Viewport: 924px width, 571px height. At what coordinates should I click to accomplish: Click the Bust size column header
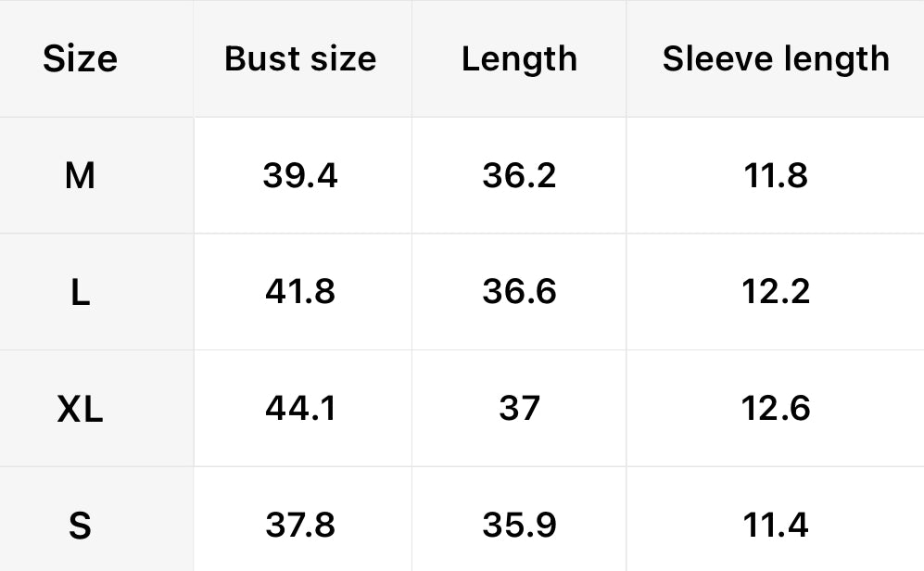[300, 59]
